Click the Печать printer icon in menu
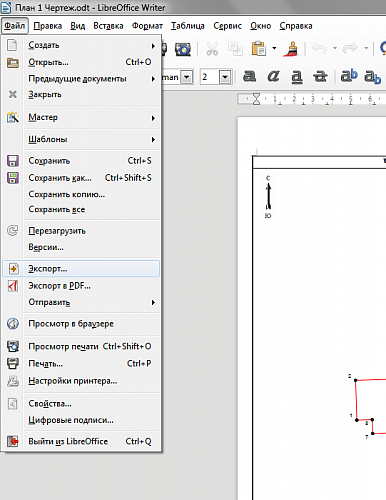This screenshot has height=500, width=386. tap(13, 363)
